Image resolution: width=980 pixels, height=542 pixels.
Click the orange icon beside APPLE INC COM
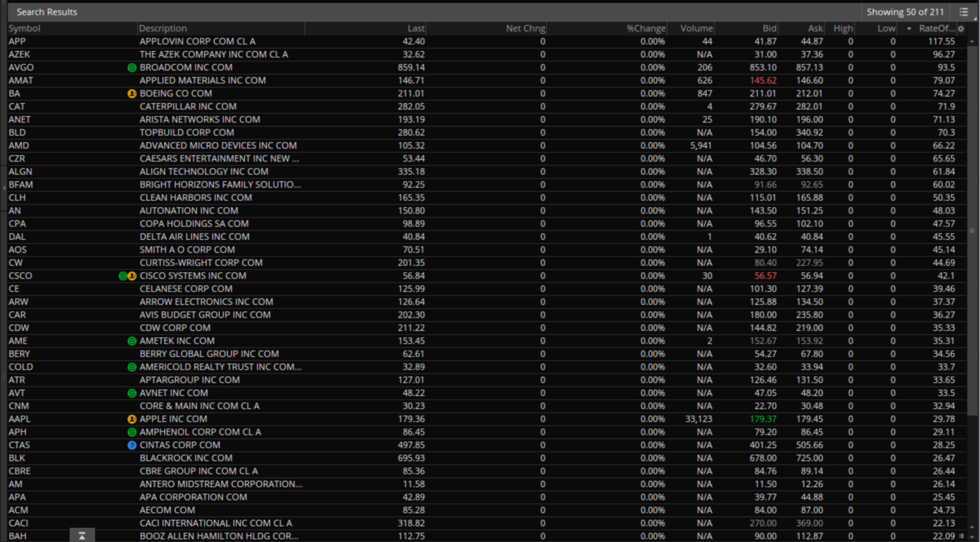click(132, 419)
